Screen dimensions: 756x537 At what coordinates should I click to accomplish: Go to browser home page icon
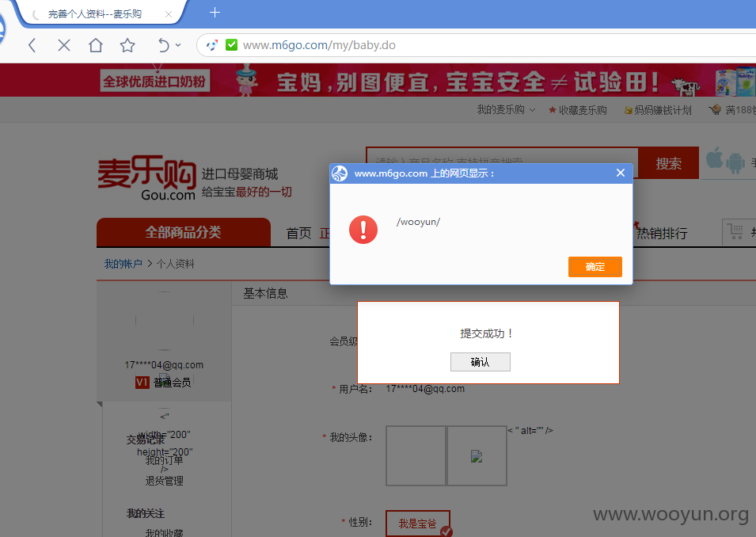point(96,45)
